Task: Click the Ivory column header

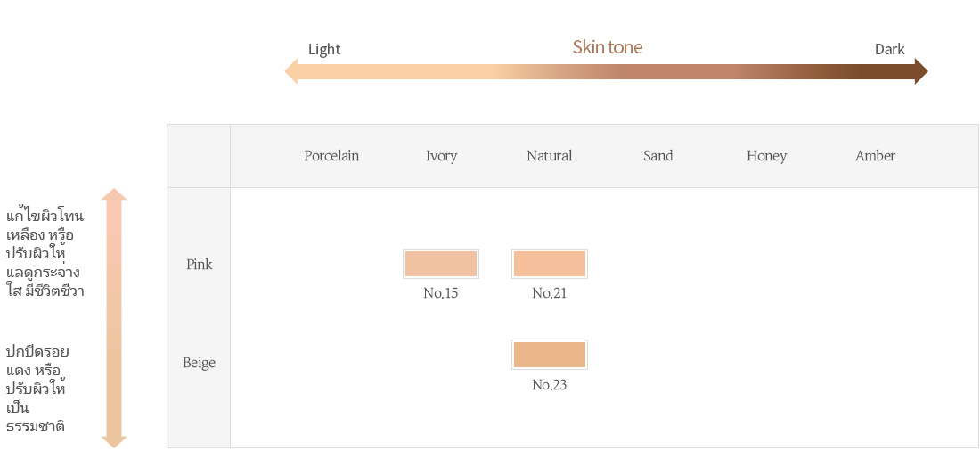Action: point(441,156)
